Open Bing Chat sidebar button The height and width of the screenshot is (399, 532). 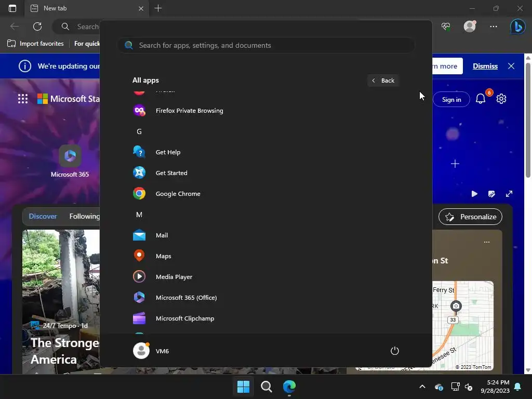tap(518, 26)
